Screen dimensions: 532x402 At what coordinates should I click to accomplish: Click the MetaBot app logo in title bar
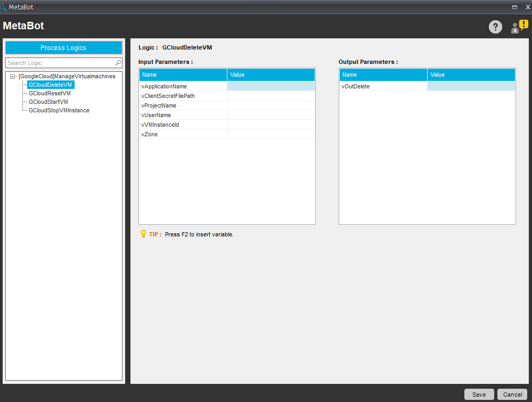[x=3, y=7]
